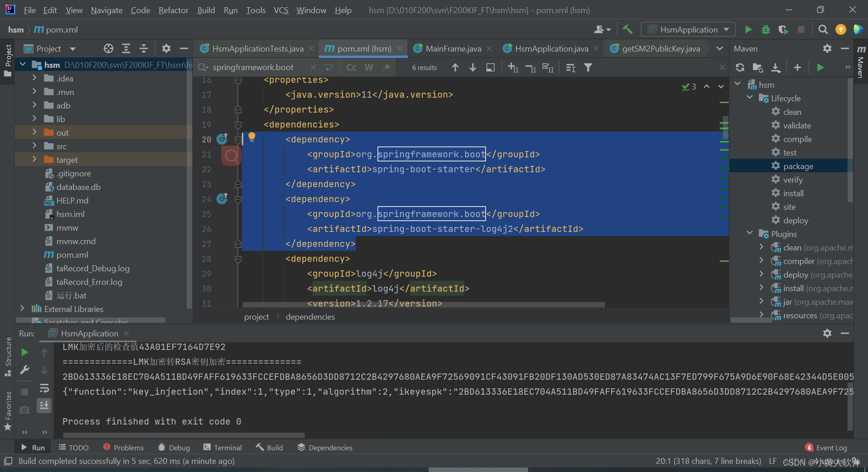Viewport: 868px width, 472px height.
Task: Open the VCS menu
Action: tap(281, 10)
